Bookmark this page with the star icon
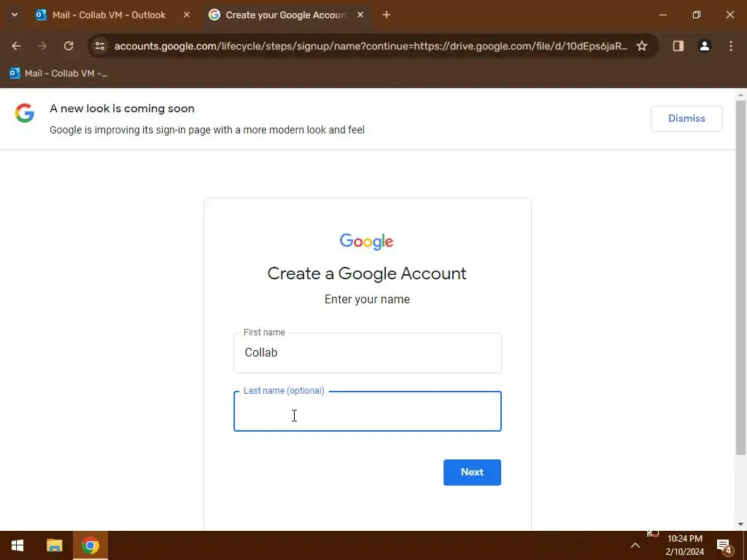 (x=642, y=46)
